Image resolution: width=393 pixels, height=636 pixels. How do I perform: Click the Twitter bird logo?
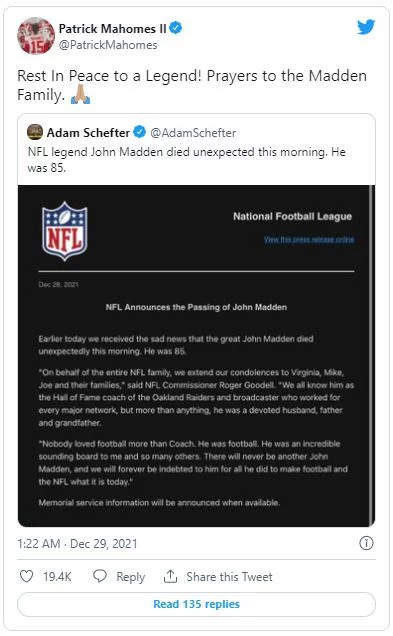pos(366,27)
